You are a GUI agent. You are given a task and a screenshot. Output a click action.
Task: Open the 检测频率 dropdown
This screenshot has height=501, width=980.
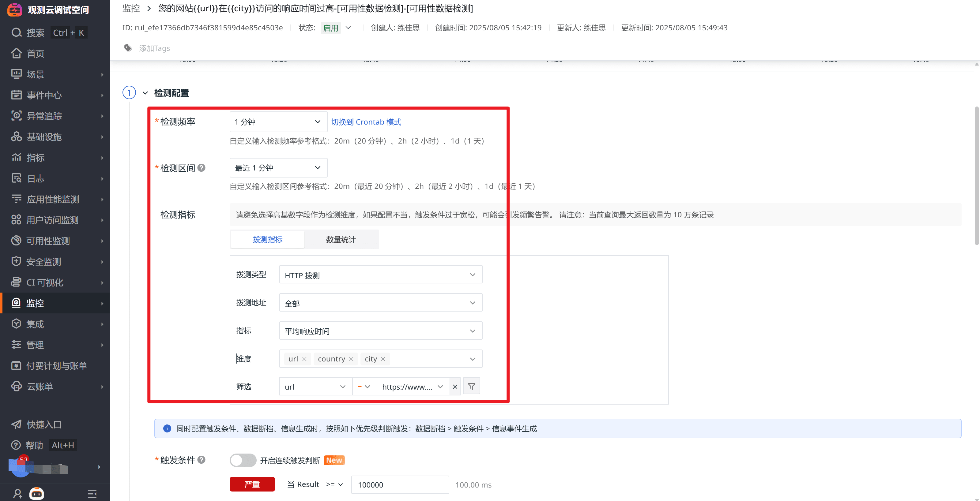pos(278,122)
